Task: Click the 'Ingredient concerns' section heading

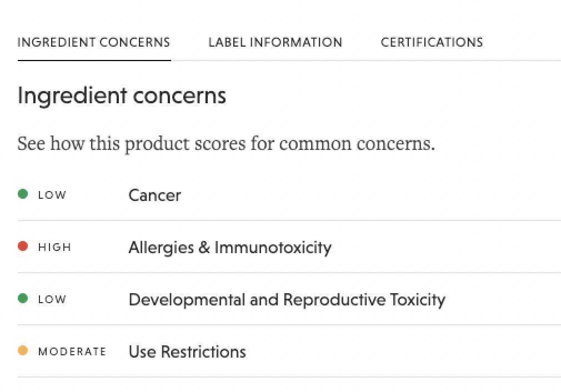Action: click(x=122, y=95)
